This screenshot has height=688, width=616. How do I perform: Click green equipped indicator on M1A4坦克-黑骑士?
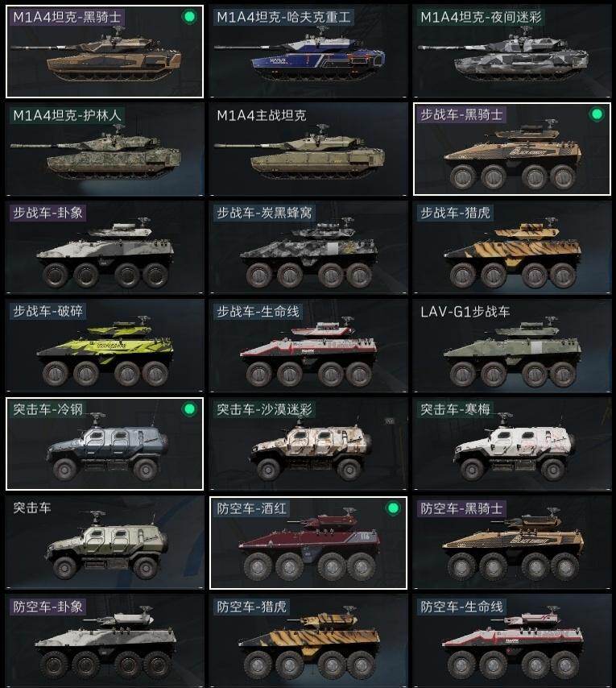[x=189, y=17]
